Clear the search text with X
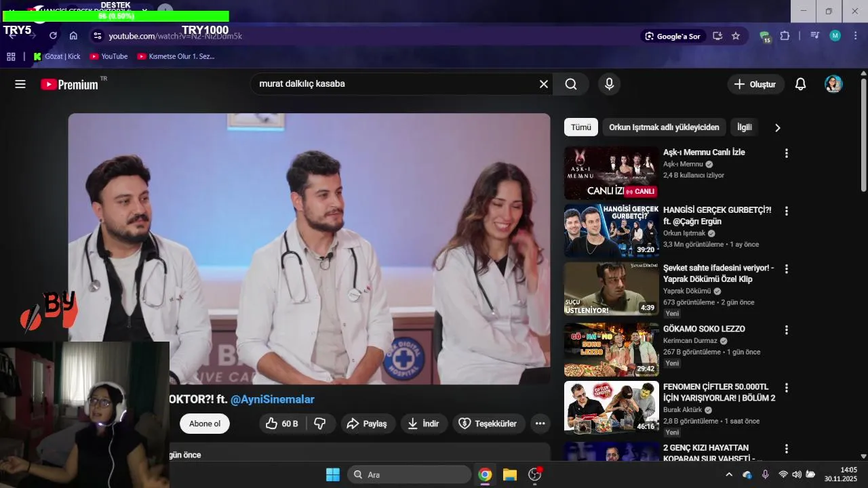Viewport: 868px width, 488px height. [x=543, y=84]
